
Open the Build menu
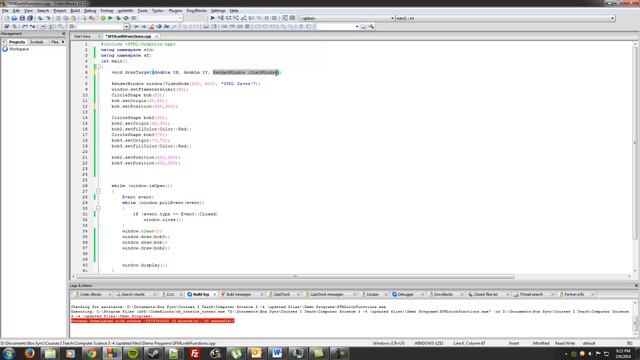[x=75, y=11]
